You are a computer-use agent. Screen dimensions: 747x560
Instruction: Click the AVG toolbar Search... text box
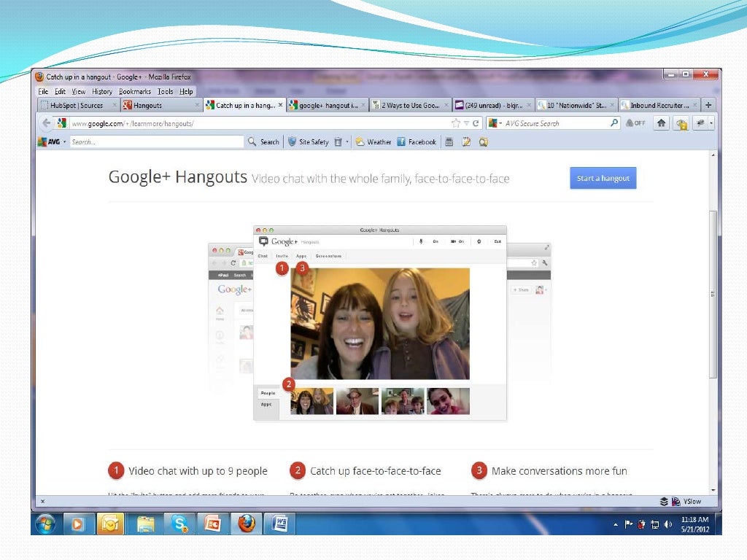[157, 141]
